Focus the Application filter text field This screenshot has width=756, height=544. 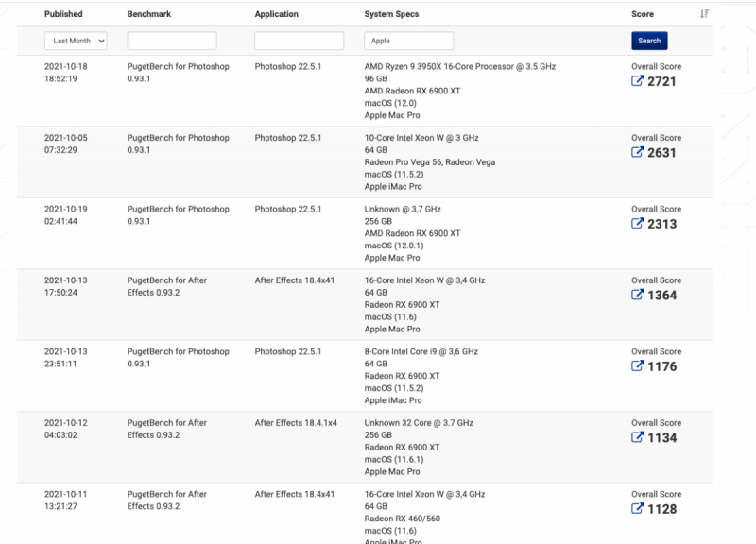point(299,41)
